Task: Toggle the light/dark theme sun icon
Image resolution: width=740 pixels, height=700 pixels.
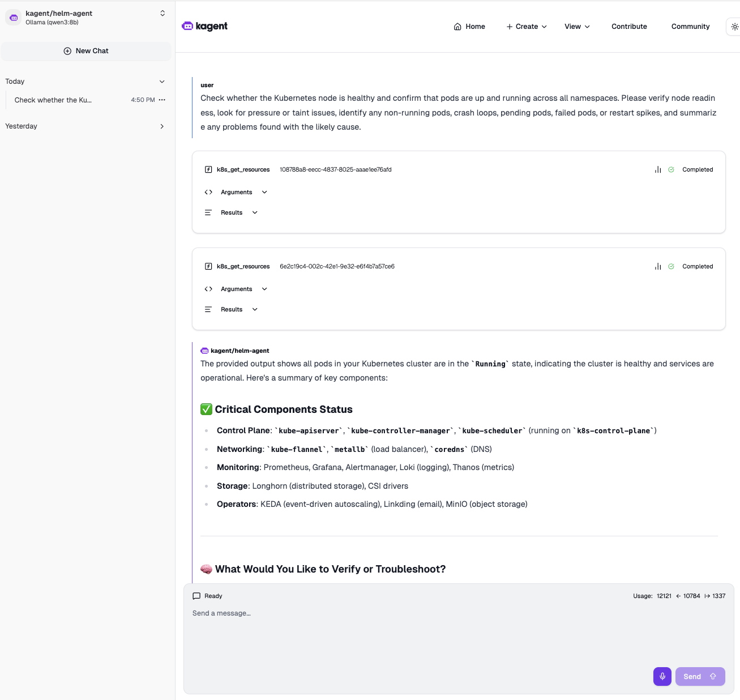Action: coord(734,26)
